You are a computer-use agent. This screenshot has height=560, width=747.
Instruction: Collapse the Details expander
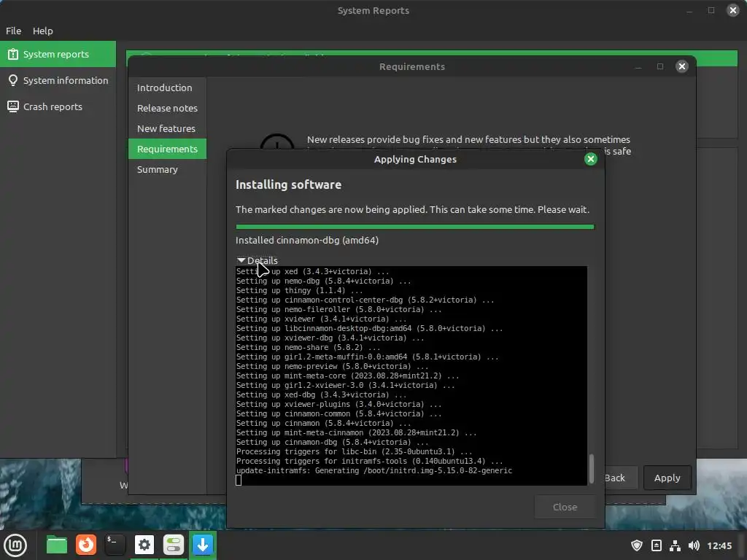(x=258, y=260)
